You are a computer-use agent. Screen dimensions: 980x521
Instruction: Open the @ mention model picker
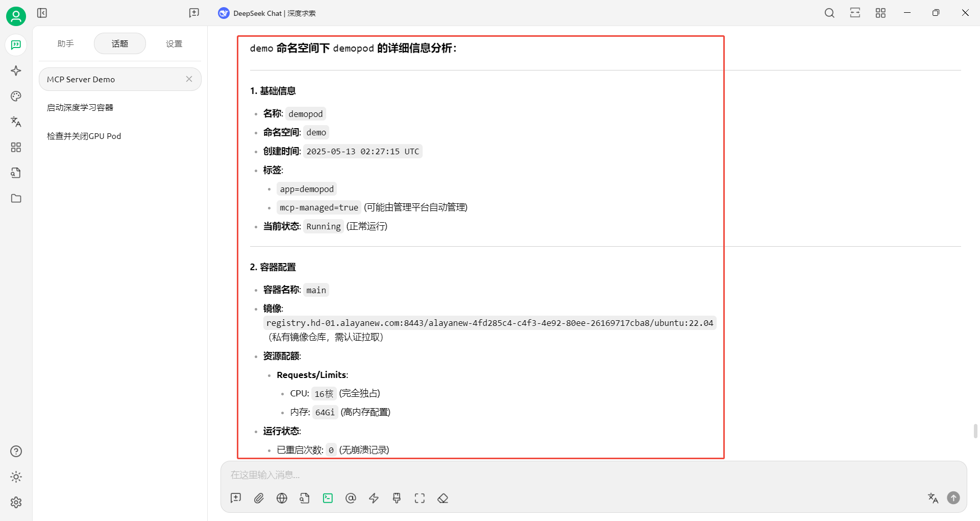point(351,498)
